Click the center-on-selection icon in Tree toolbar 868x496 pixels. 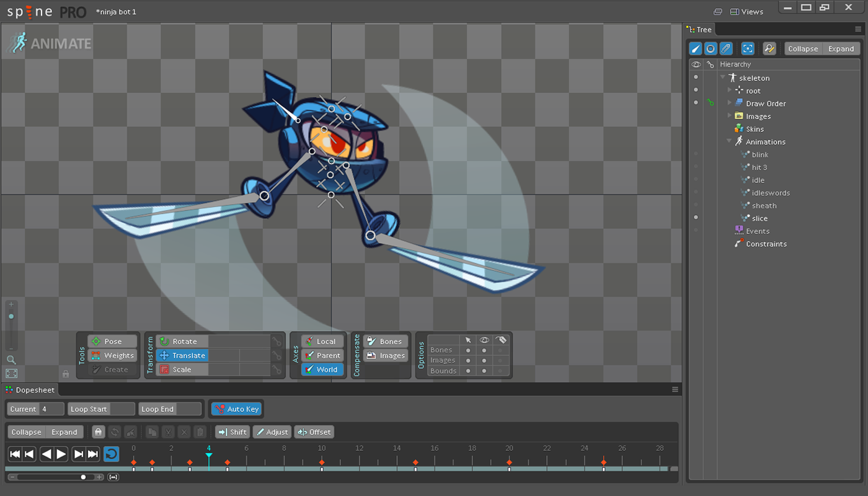click(x=748, y=48)
